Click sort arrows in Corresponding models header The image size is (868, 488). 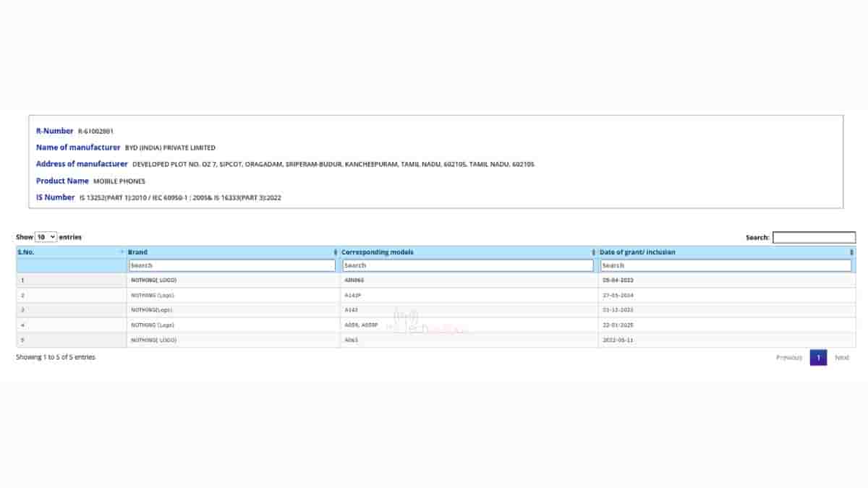(593, 252)
